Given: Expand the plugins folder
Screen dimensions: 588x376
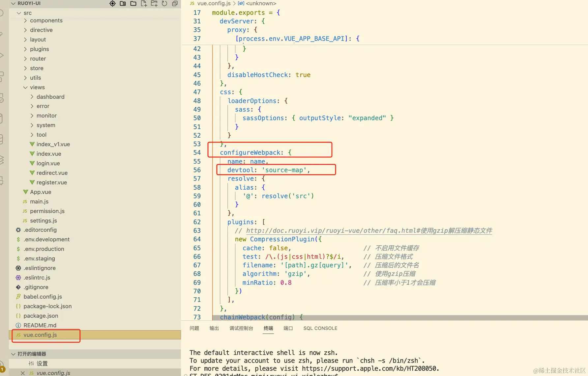Looking at the screenshot, I should (26, 49).
